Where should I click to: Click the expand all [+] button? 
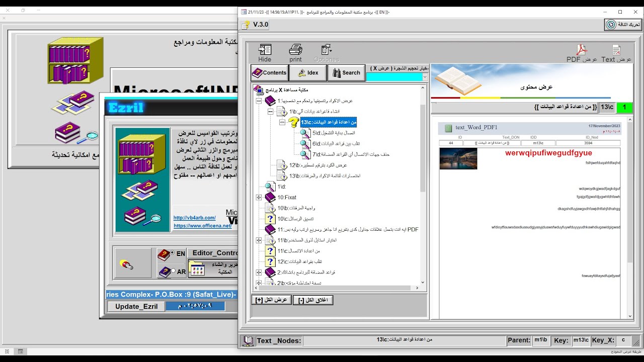(x=272, y=300)
